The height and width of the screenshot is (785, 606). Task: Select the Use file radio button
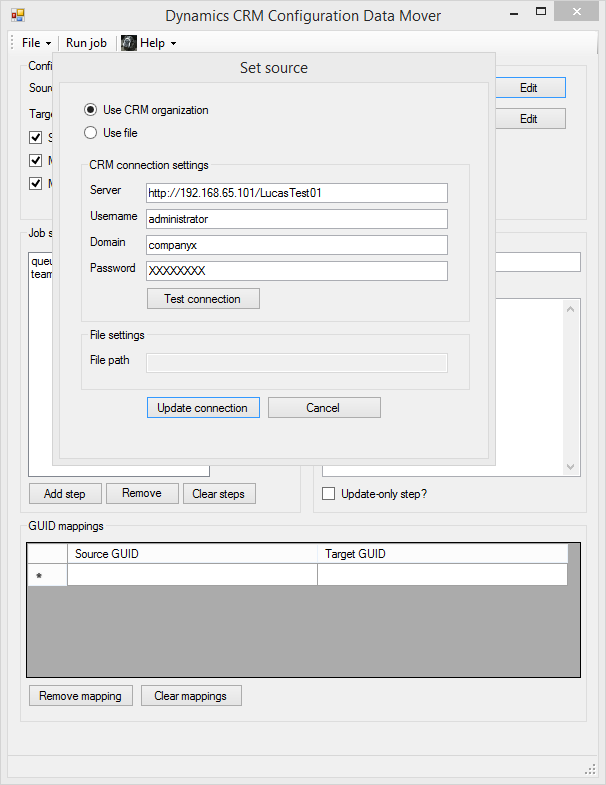[x=90, y=133]
